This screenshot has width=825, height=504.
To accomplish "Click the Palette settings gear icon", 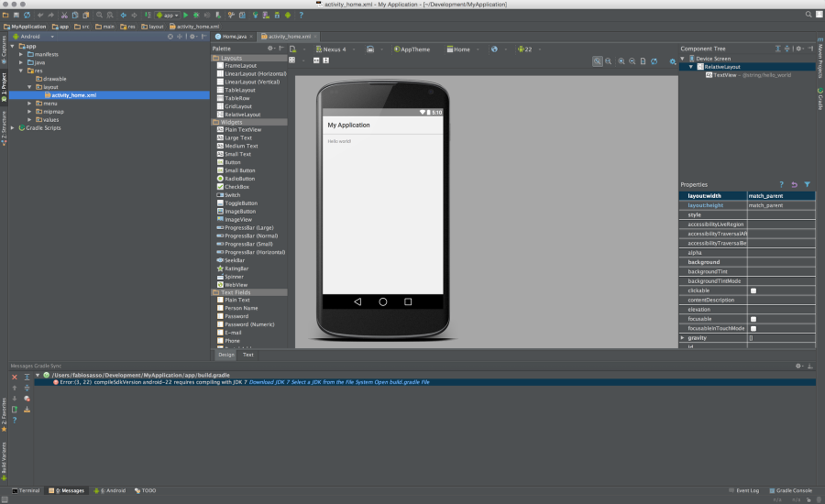I will pos(270,49).
